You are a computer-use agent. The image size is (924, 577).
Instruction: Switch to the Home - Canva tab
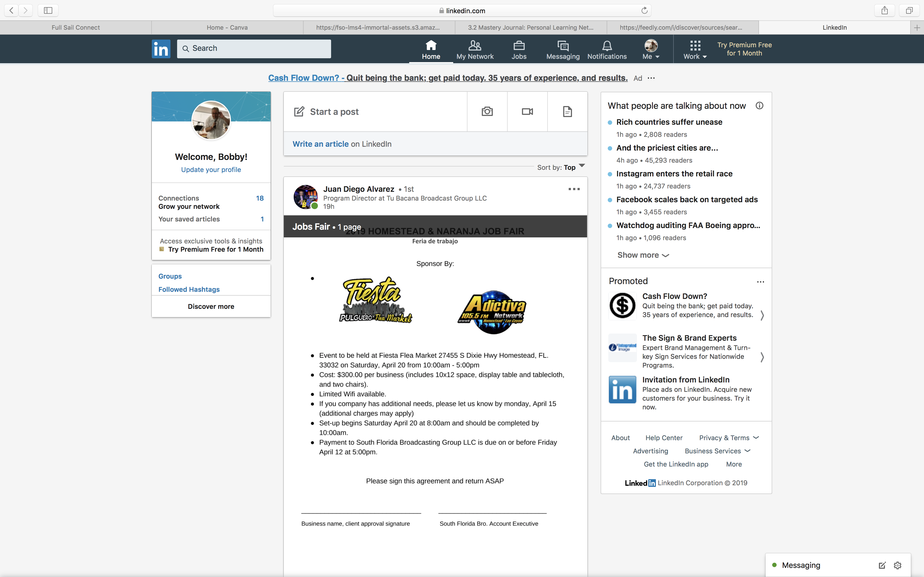[x=227, y=27]
